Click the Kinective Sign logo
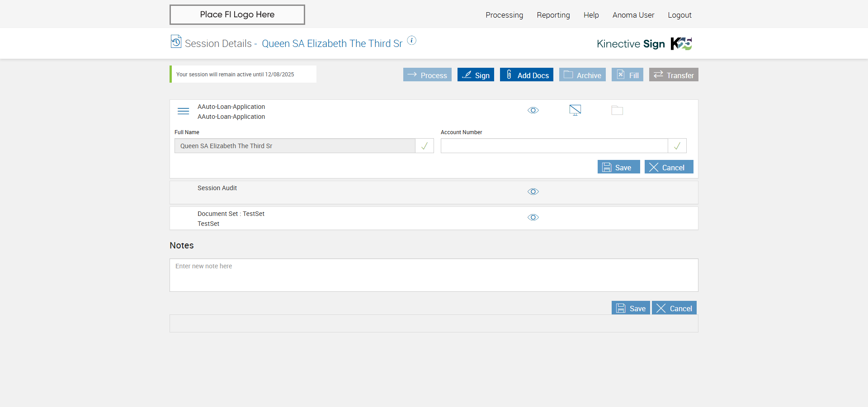This screenshot has width=868, height=407. 644,44
